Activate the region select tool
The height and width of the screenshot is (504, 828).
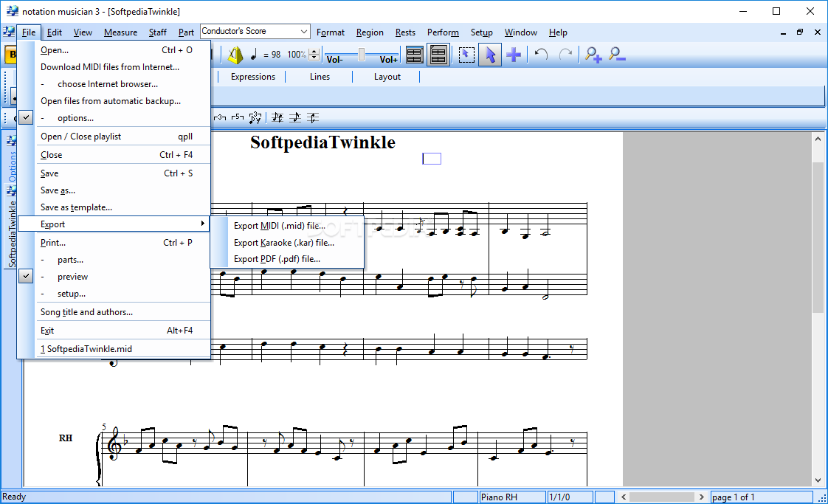click(x=466, y=55)
